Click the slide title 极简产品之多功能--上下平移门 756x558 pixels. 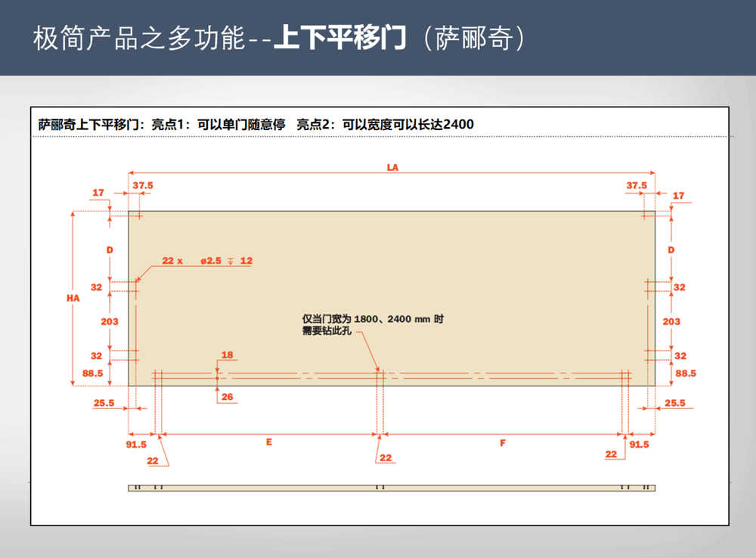point(278,39)
